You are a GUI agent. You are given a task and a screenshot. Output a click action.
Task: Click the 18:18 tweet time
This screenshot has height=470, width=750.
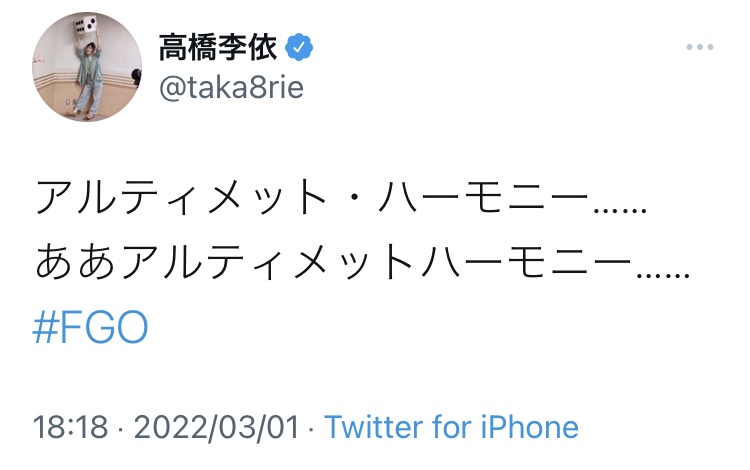point(70,428)
